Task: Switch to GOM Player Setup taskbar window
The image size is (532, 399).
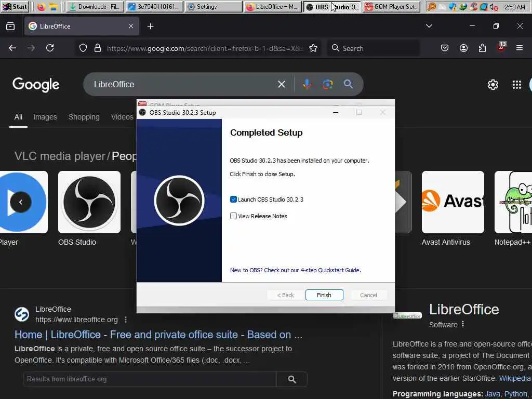Action: (392, 7)
